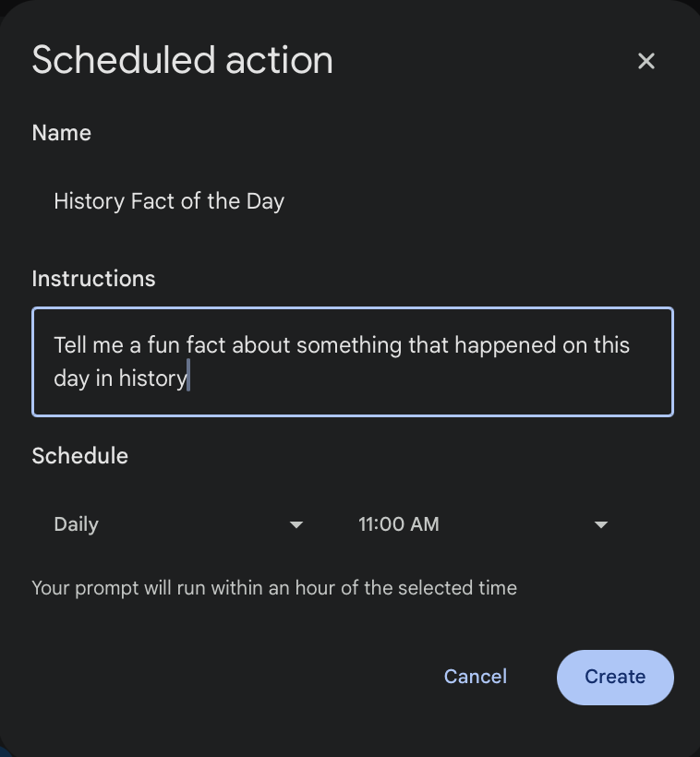Close the Scheduled action dialog
Image resolution: width=700 pixels, height=757 pixels.
pos(646,61)
